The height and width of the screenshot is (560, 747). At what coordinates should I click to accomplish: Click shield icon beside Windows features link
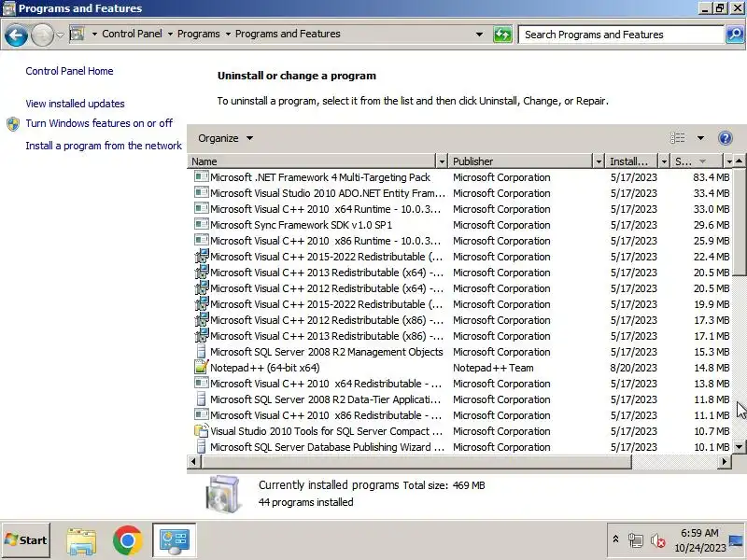point(13,124)
